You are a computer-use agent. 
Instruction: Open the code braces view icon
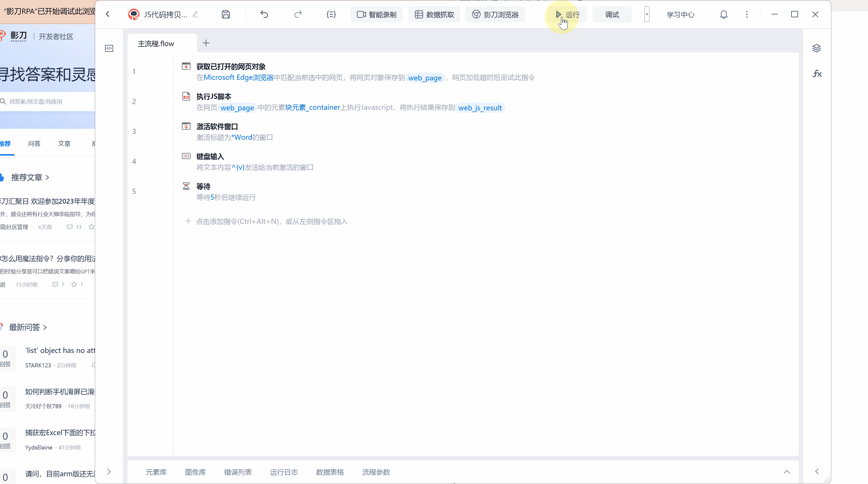pos(331,14)
